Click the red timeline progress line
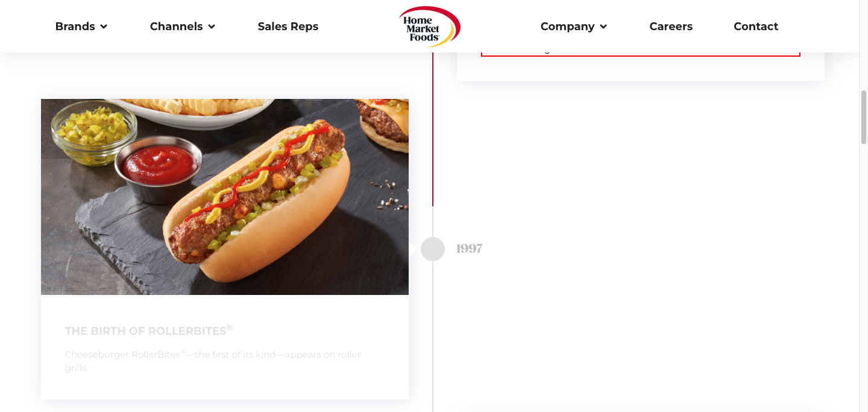868x412 pixels. 433,129
